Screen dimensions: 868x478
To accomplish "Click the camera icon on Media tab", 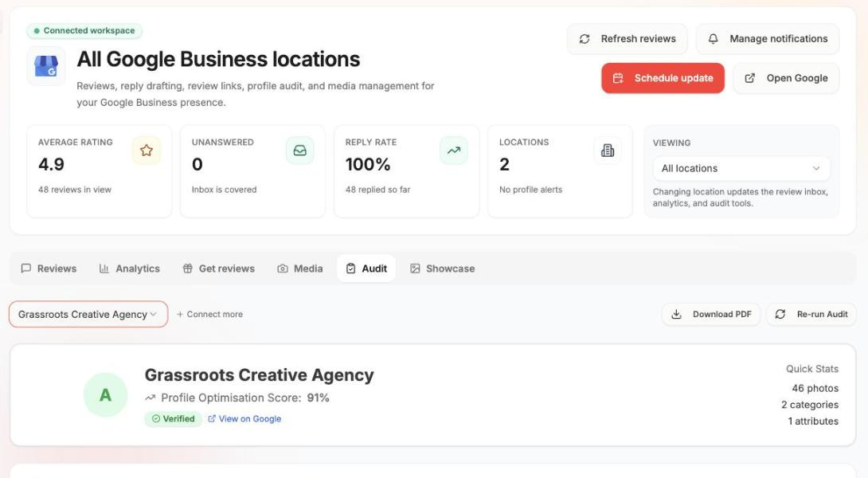I will 283,268.
